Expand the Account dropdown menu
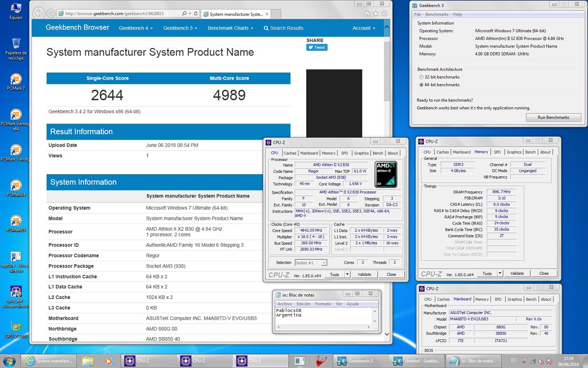This screenshot has width=588, height=368. coord(364,28)
